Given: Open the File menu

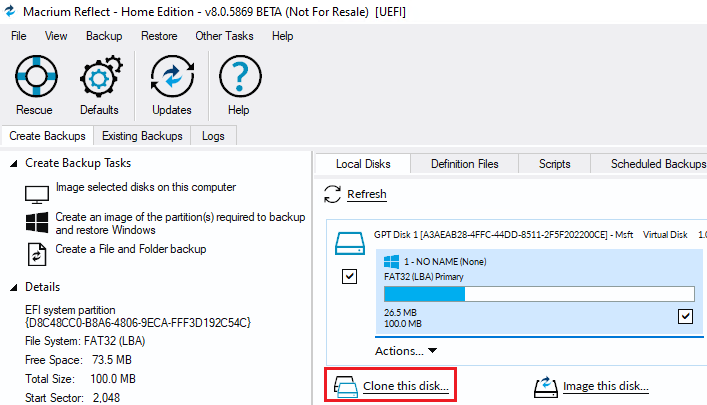Looking at the screenshot, I should click(x=18, y=36).
